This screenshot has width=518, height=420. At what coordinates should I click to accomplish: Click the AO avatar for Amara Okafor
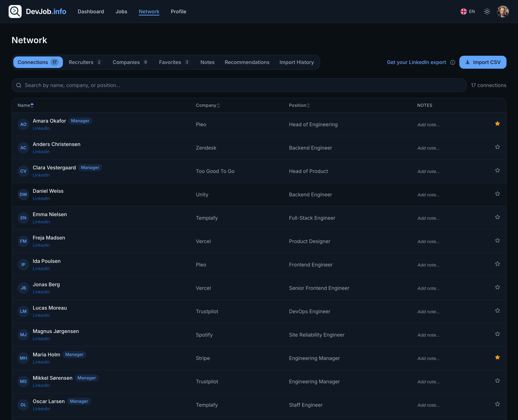(x=23, y=124)
